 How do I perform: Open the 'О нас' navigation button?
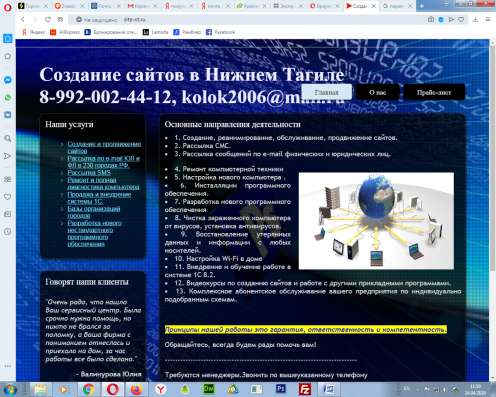[x=377, y=92]
